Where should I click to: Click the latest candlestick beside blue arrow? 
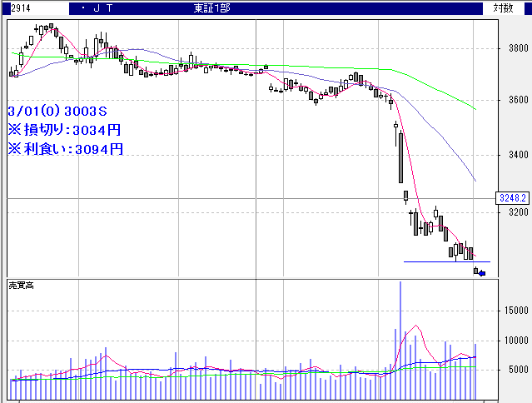coord(476,271)
